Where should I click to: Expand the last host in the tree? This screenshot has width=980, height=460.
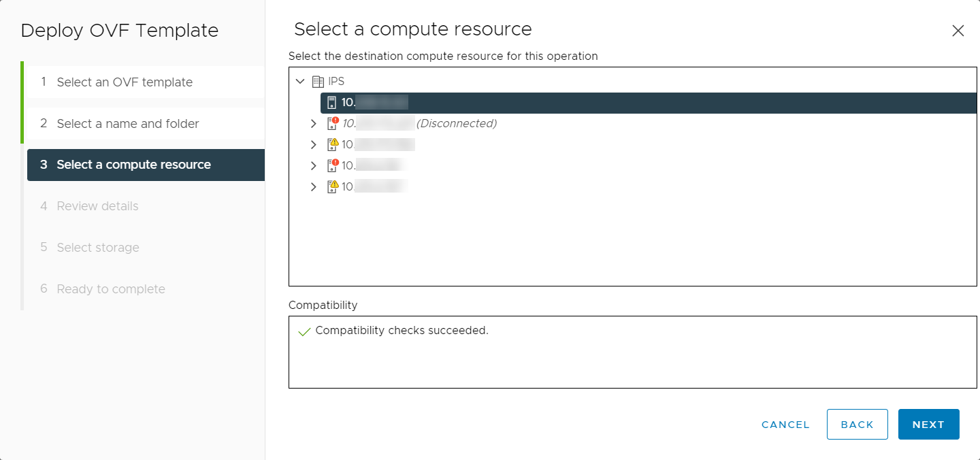point(313,186)
